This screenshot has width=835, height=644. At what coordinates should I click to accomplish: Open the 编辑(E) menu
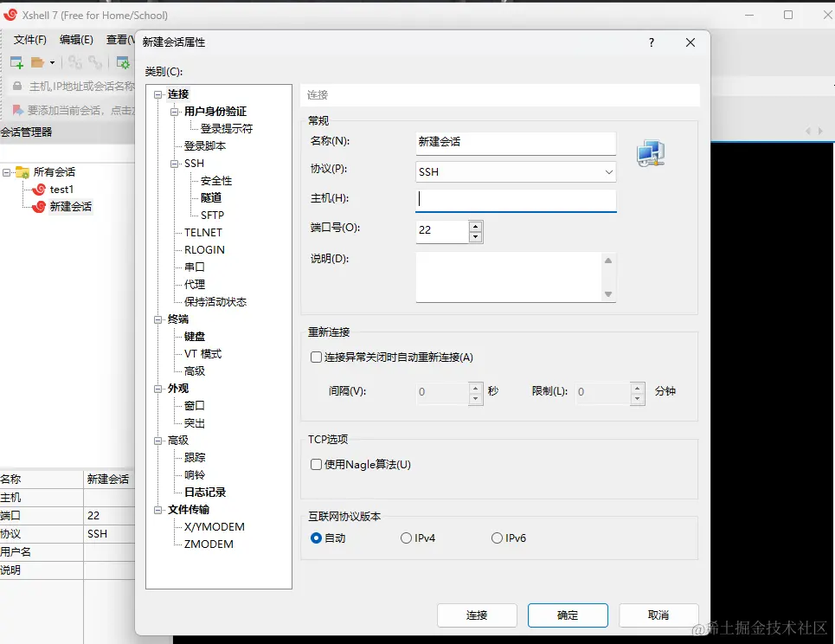76,40
